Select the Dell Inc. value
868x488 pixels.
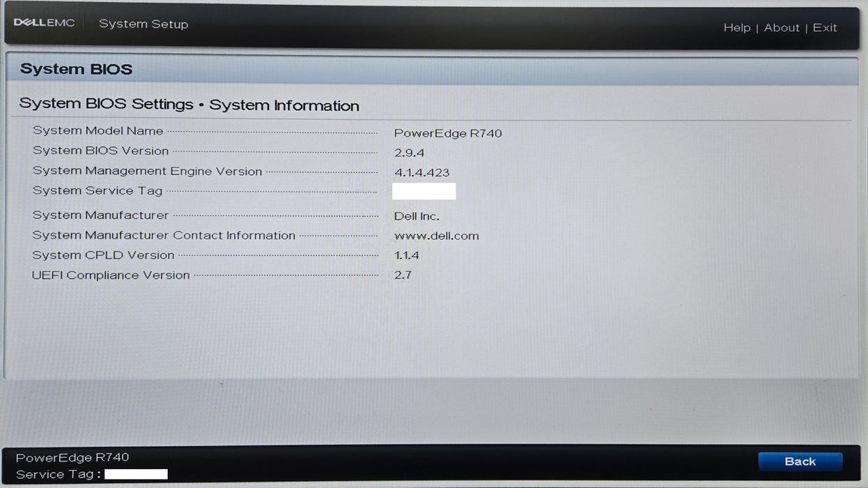click(417, 216)
